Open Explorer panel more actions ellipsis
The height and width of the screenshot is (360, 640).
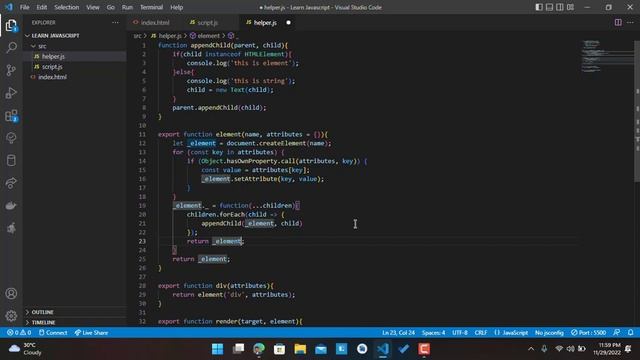click(116, 22)
